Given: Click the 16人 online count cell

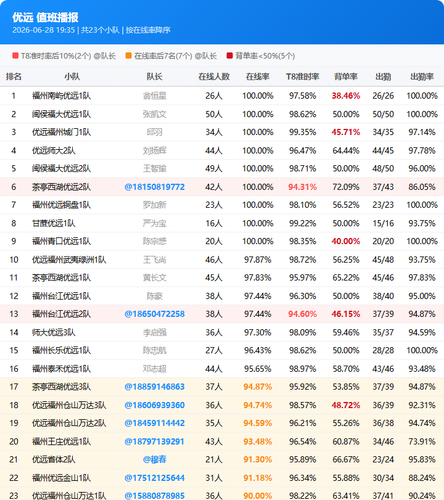Looking at the screenshot, I should [x=214, y=223].
